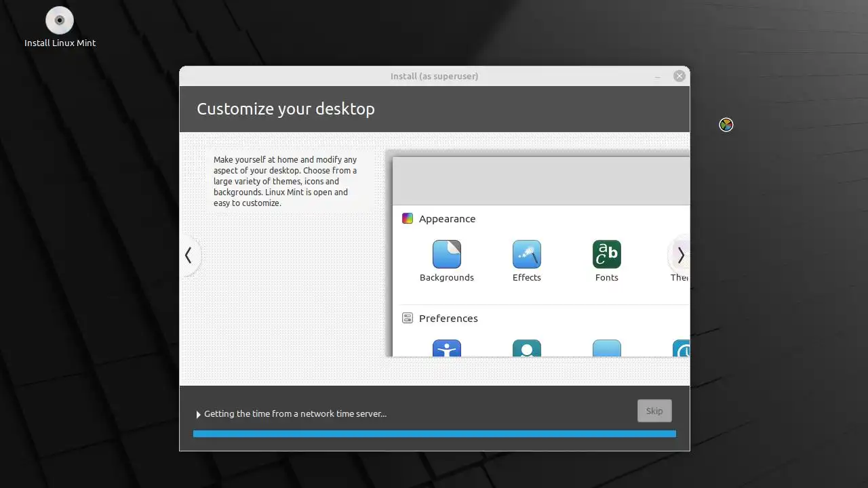Click the 'Customize your desktop' heading
This screenshot has height=488, width=868.
click(285, 108)
